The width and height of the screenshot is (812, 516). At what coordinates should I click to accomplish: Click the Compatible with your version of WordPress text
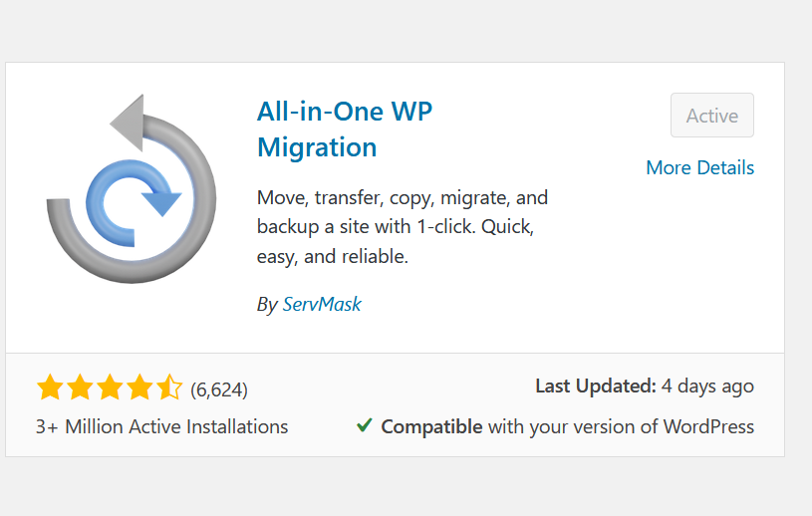click(568, 427)
